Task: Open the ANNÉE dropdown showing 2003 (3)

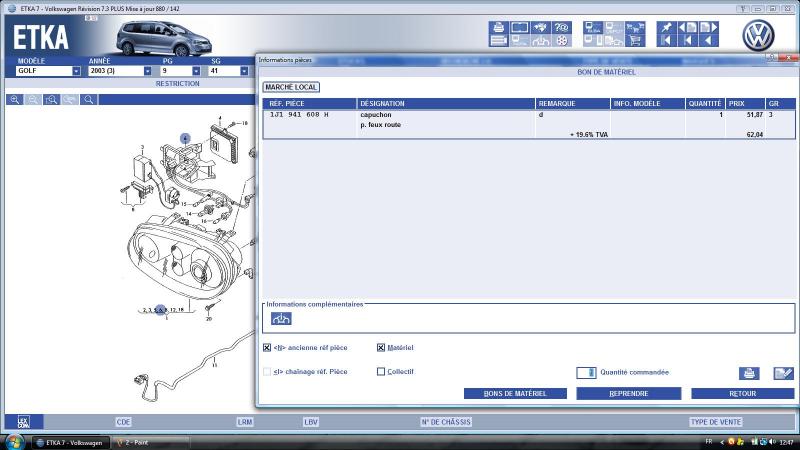Action: click(x=147, y=71)
